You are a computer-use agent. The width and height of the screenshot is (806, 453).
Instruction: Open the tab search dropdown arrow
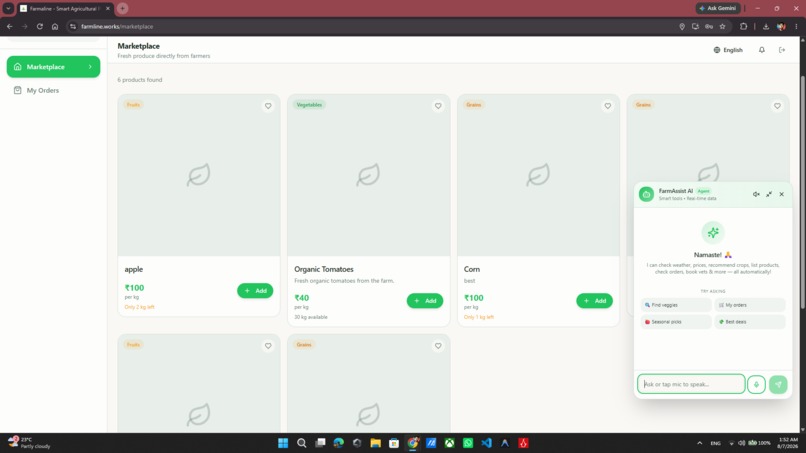tap(8, 8)
